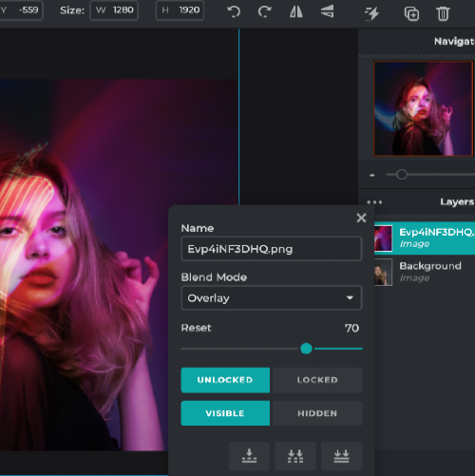Screen dimensions: 475x476
Task: Edit the layer Name field
Action: coord(272,249)
